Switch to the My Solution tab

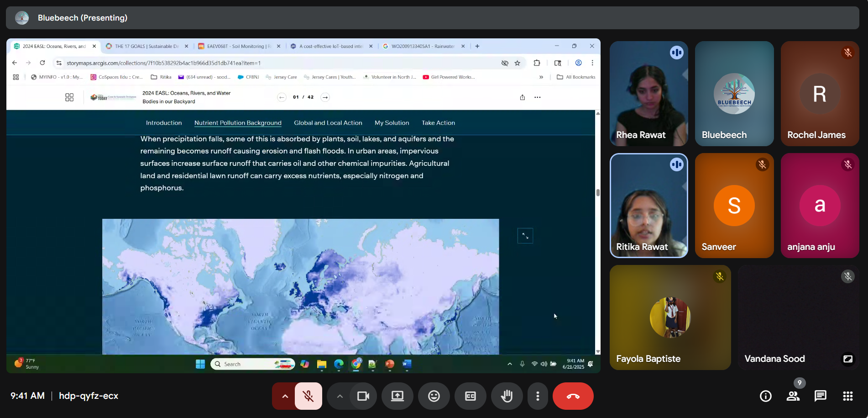pyautogui.click(x=392, y=123)
